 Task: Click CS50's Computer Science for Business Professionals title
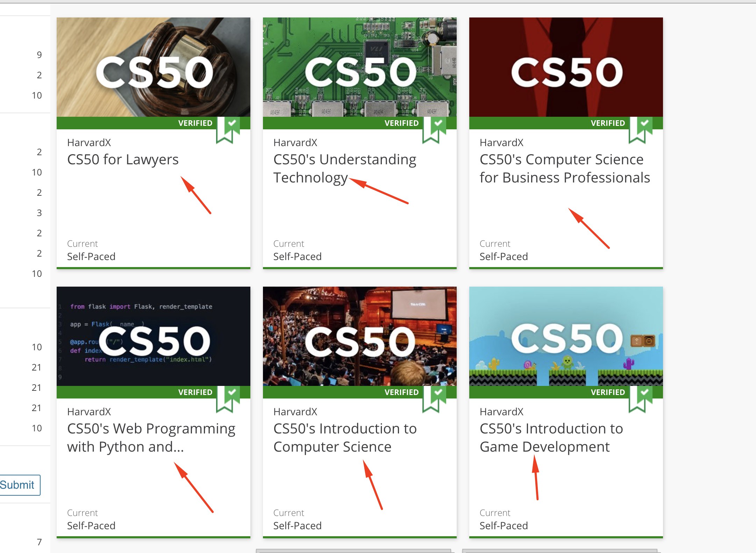pyautogui.click(x=565, y=168)
